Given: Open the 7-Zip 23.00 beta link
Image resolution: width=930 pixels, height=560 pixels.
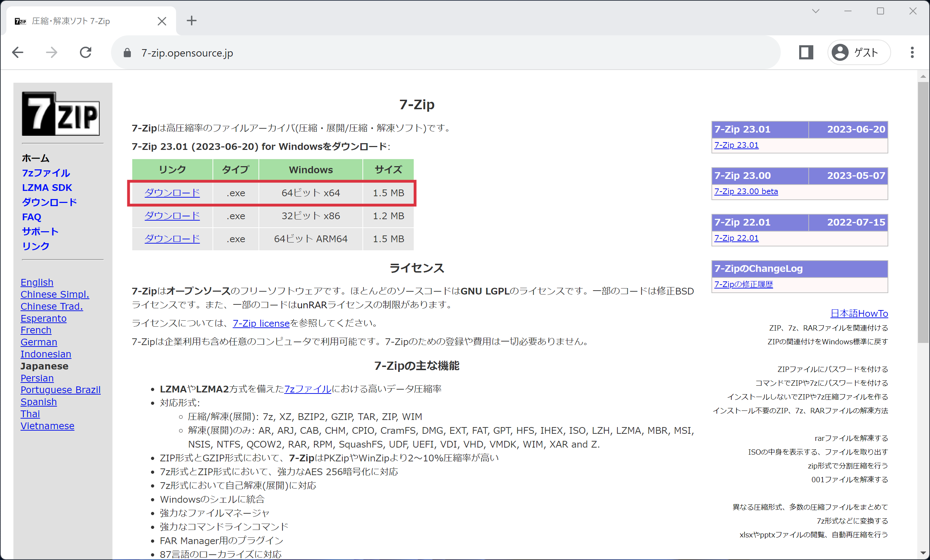Looking at the screenshot, I should pos(746,191).
